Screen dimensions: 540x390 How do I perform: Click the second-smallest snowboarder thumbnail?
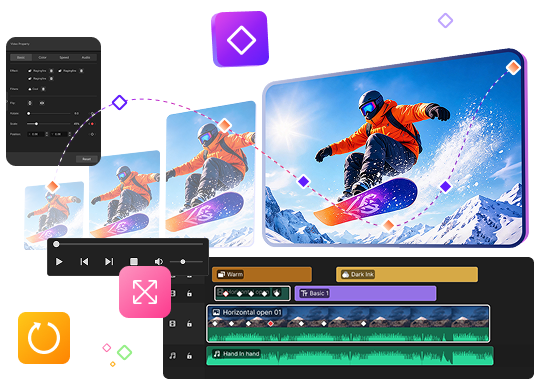124,194
